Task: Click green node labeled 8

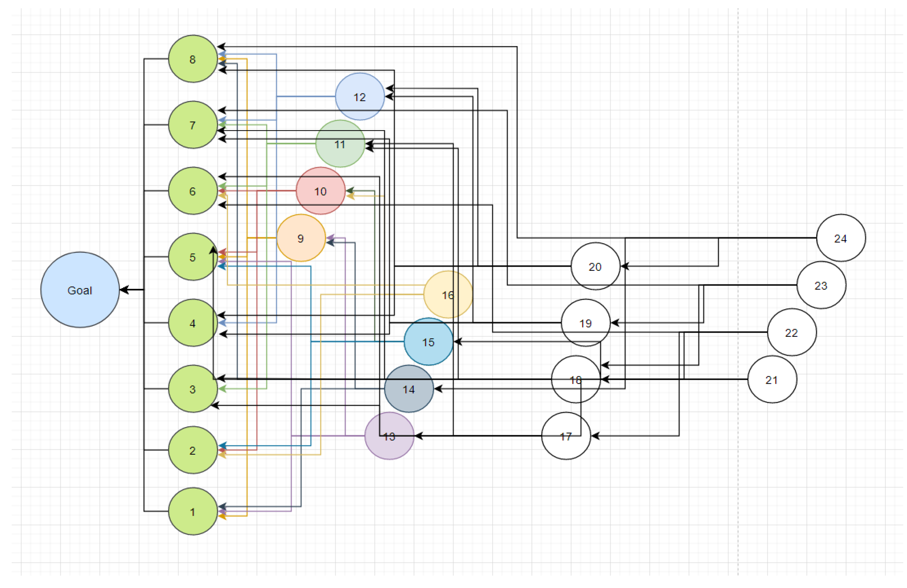Action: [x=193, y=59]
